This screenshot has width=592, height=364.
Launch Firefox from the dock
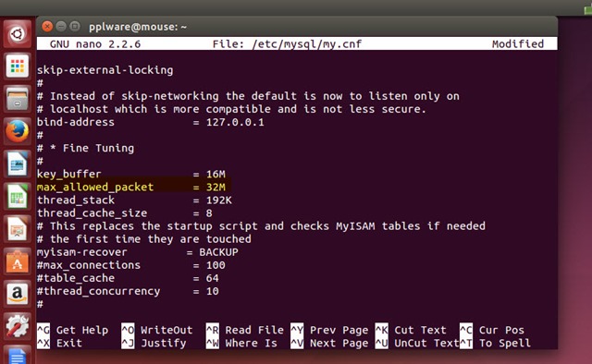point(17,131)
